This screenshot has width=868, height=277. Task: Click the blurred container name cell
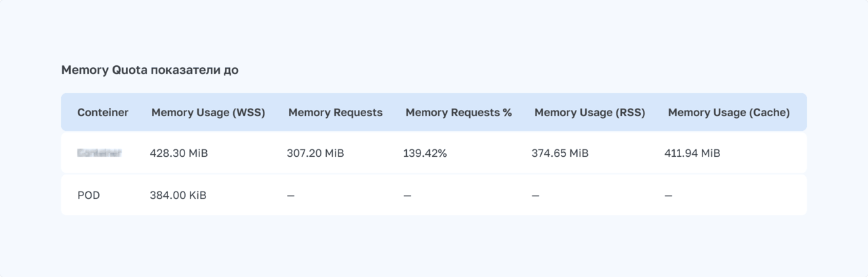click(99, 153)
